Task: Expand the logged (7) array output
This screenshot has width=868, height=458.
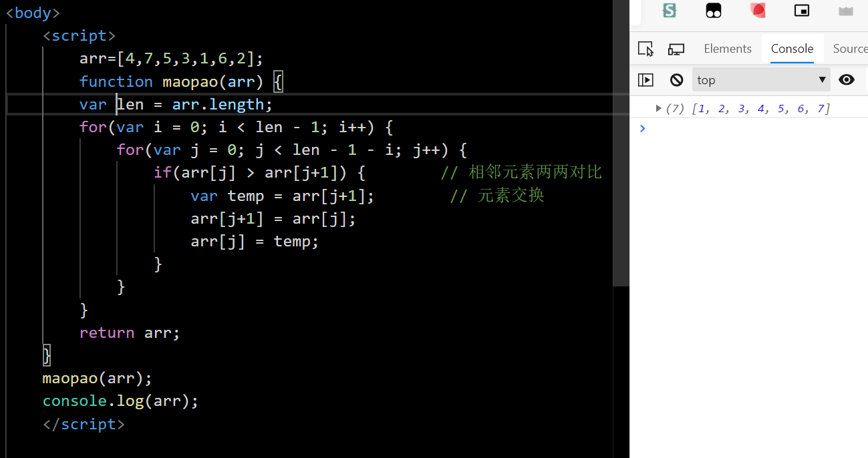Action: (658, 108)
